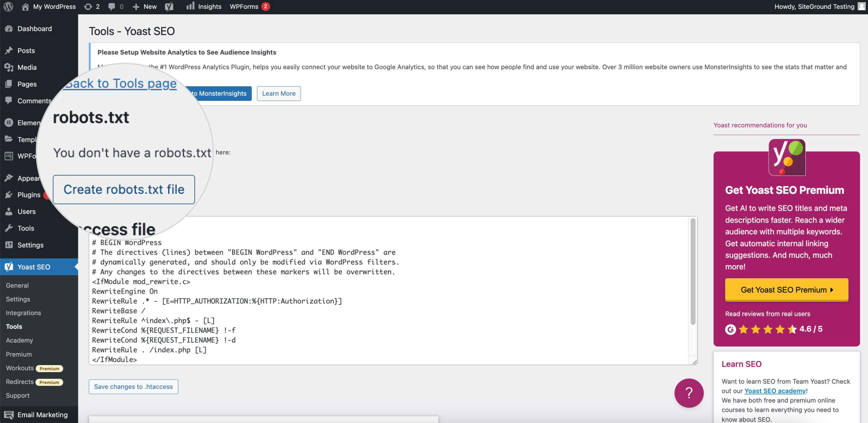Image resolution: width=868 pixels, height=423 pixels.
Task: Click the WordPress logo icon in admin bar
Action: (8, 6)
